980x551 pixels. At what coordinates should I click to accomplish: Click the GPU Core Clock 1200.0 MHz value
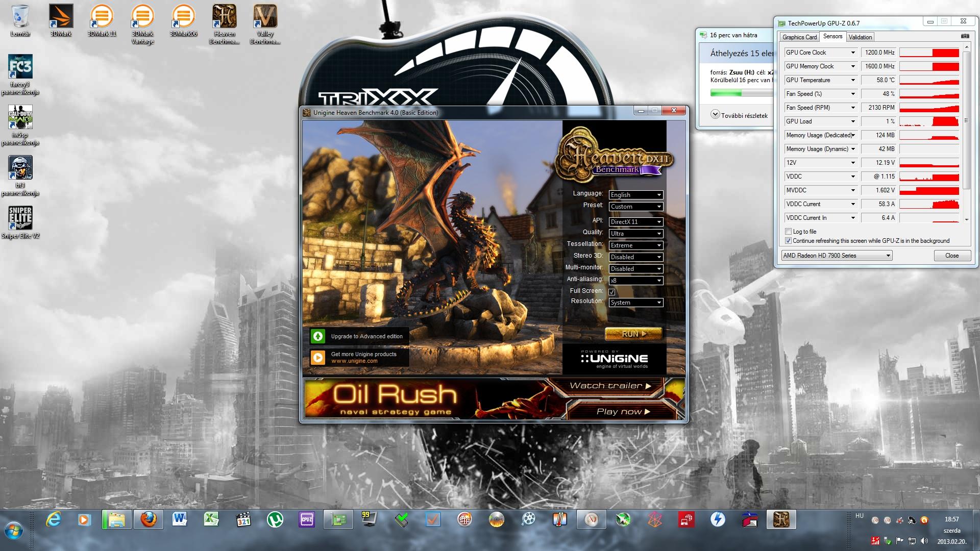pos(879,53)
